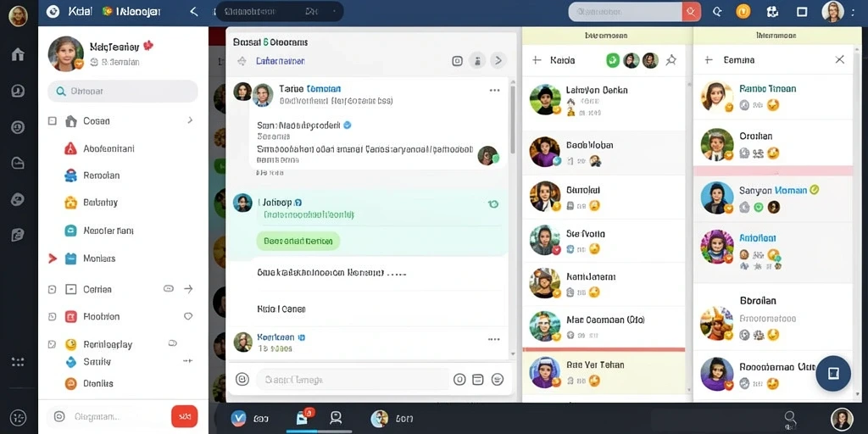Image resolution: width=868 pixels, height=434 pixels.
Task: Click the refresh icon on Latioop message
Action: pos(493,203)
